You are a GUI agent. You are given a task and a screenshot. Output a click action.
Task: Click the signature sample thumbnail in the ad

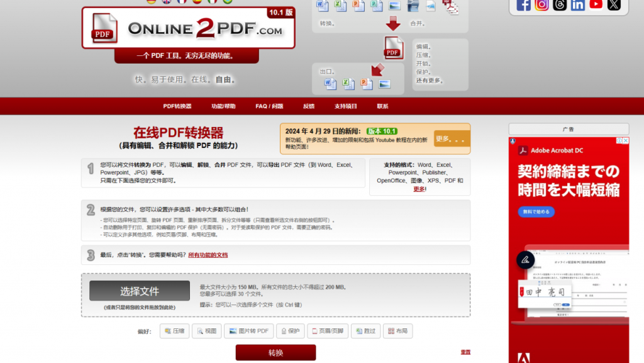click(545, 293)
